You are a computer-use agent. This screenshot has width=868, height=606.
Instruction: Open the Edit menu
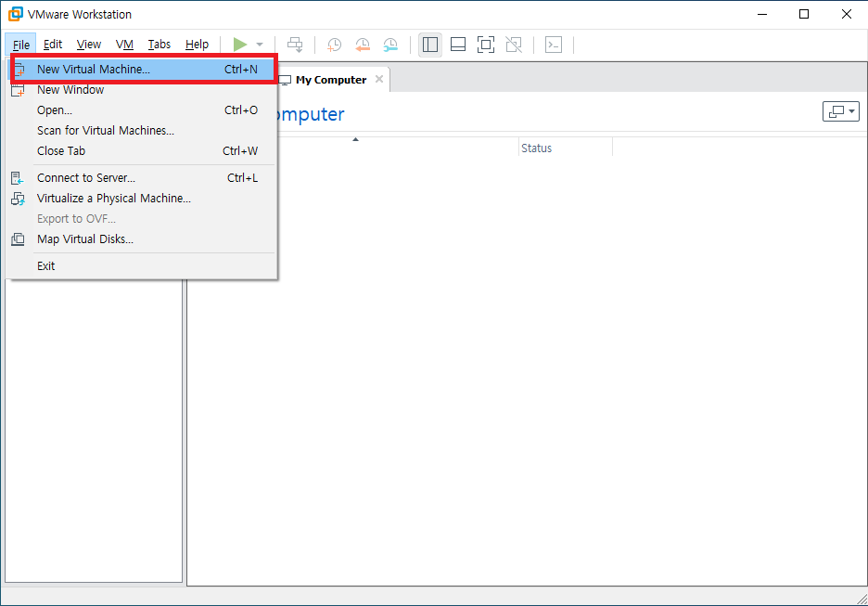tap(53, 45)
